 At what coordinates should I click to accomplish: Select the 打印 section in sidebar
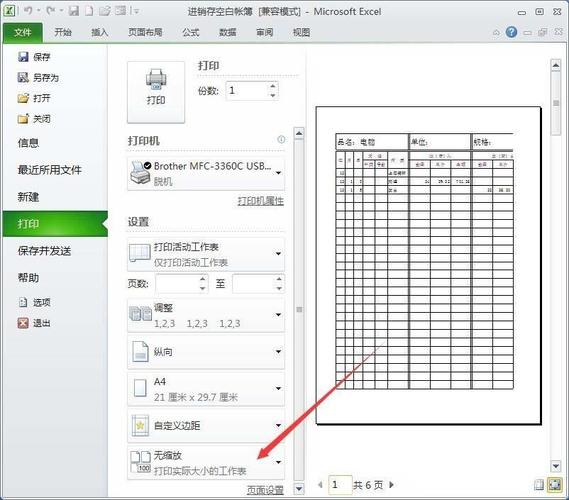tap(55, 224)
